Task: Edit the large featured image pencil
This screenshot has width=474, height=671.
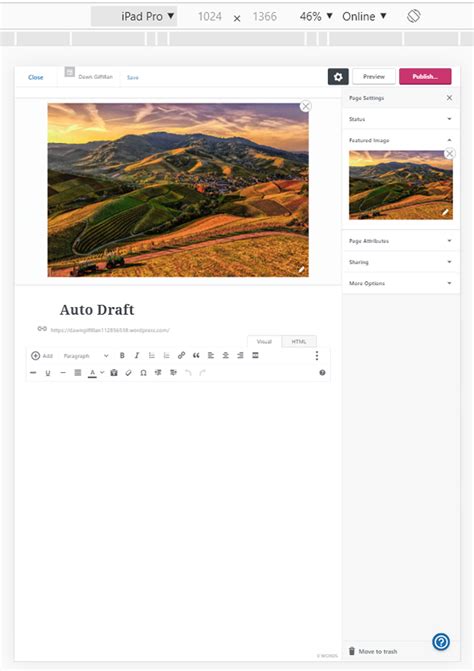Action: pos(301,269)
